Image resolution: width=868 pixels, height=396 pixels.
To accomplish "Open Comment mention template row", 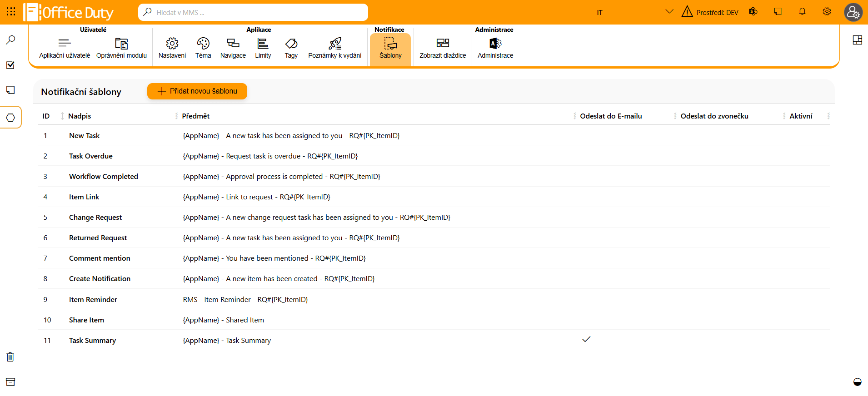I will coord(434,258).
